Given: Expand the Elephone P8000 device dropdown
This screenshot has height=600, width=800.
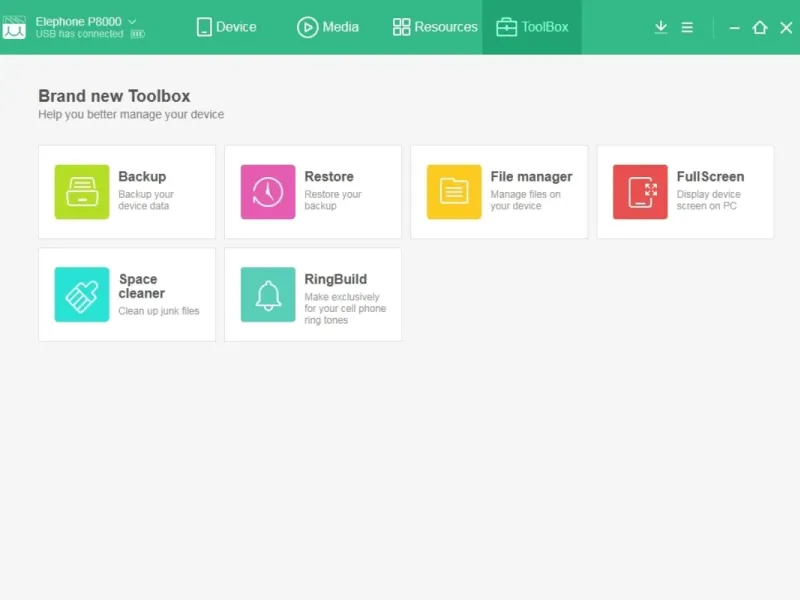Looking at the screenshot, I should pos(132,21).
